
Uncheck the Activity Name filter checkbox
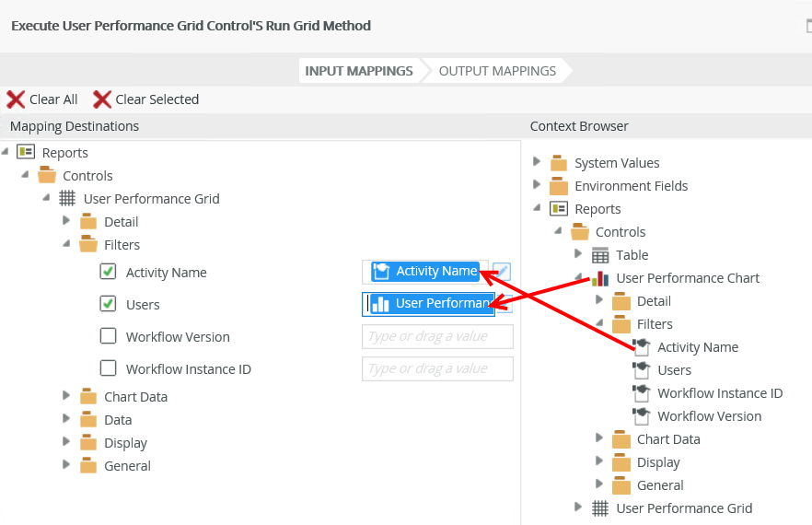click(x=108, y=272)
